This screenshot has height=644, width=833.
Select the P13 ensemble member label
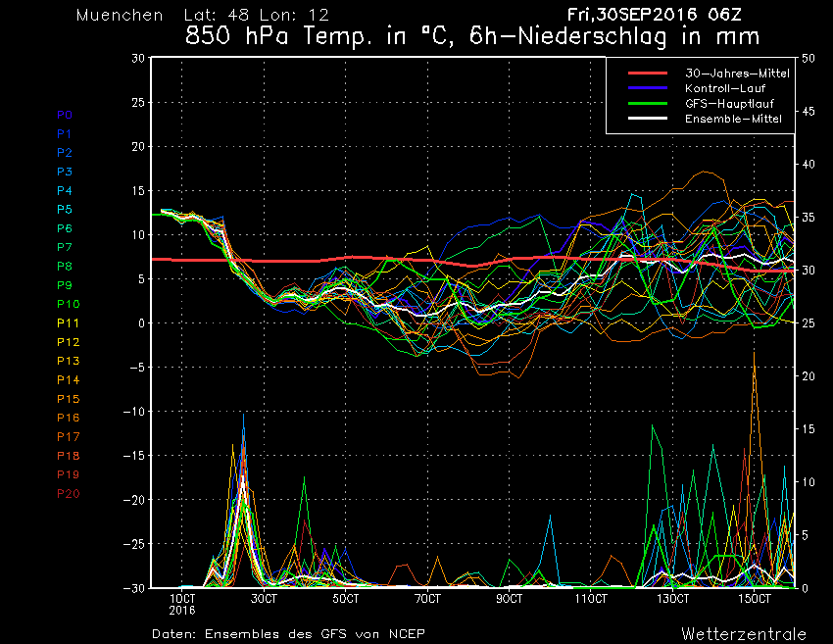68,362
